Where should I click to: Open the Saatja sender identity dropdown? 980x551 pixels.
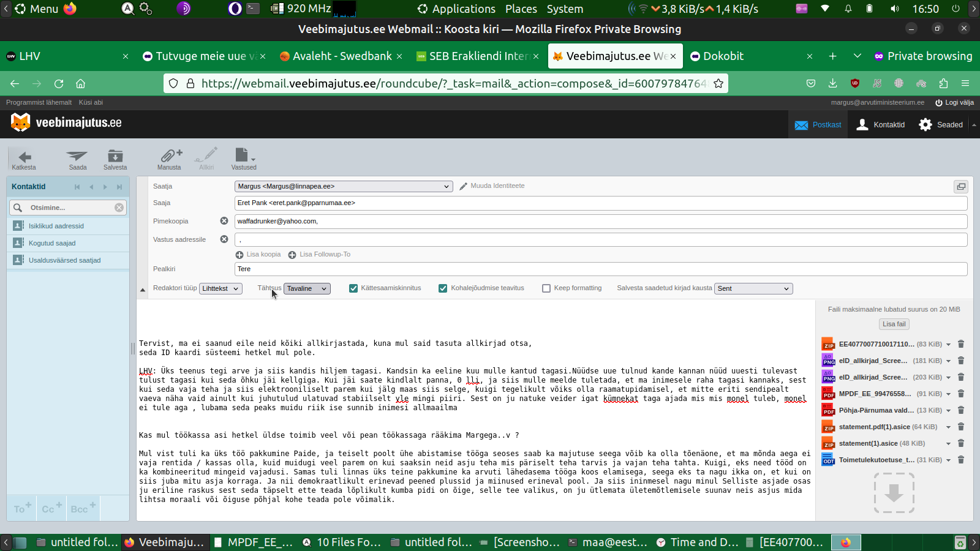click(344, 186)
